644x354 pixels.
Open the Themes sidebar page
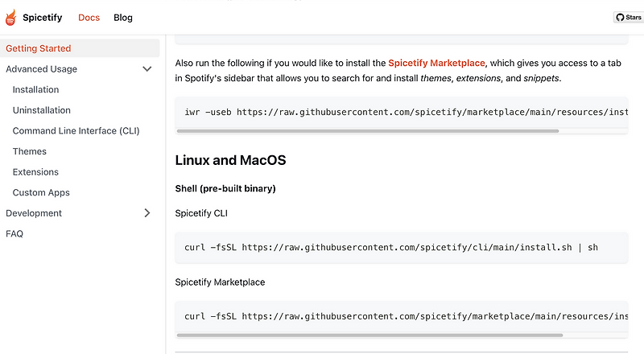pos(30,151)
